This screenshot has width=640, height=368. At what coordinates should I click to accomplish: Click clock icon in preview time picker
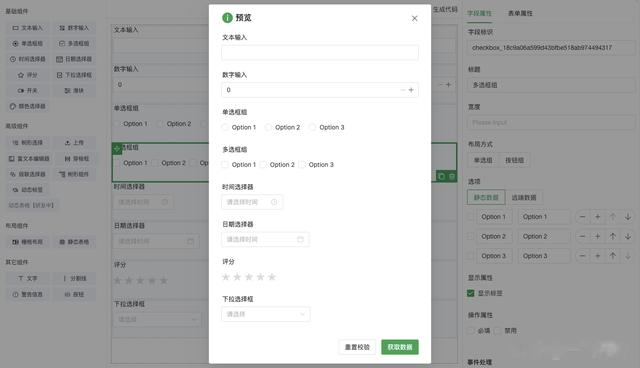[x=274, y=202]
